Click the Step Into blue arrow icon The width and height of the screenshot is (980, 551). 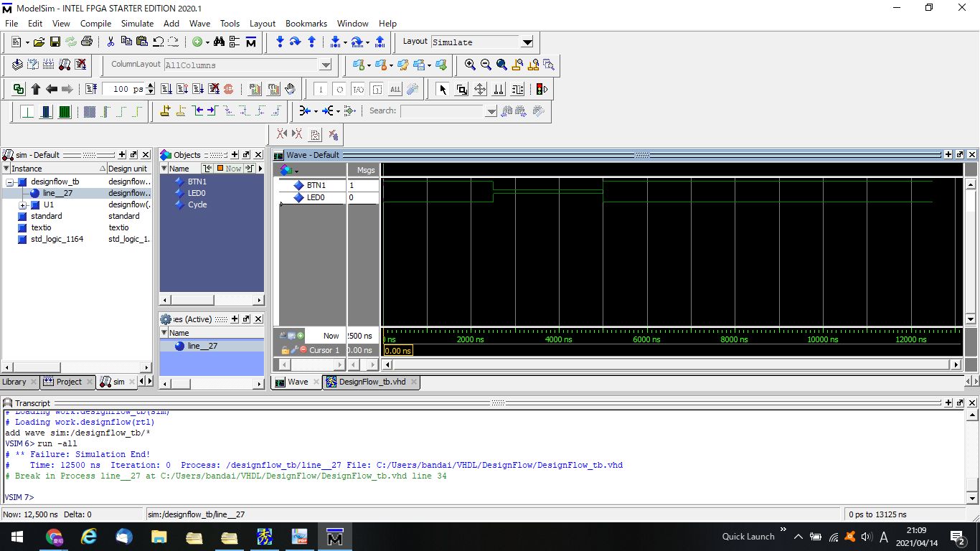pos(281,42)
